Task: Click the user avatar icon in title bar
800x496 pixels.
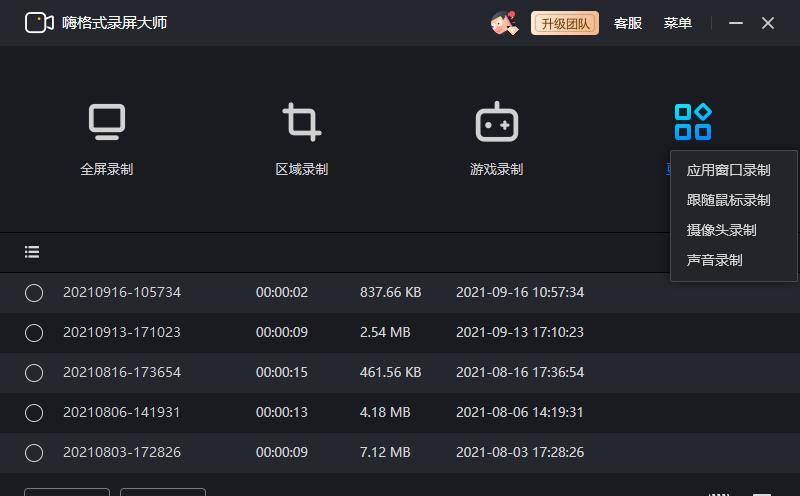Action: coord(504,22)
